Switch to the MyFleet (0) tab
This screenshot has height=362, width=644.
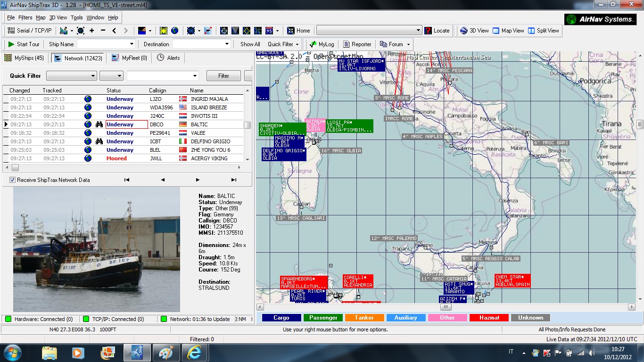tap(130, 58)
